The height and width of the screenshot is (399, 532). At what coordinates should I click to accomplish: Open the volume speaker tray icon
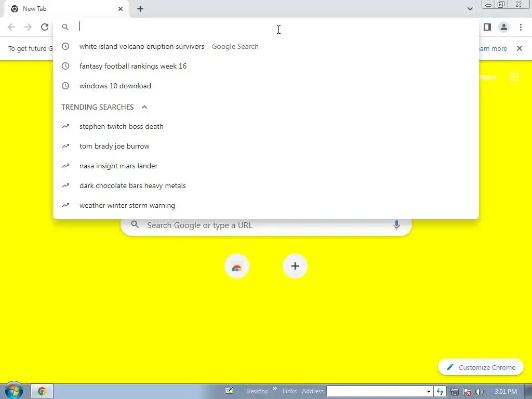click(x=479, y=392)
